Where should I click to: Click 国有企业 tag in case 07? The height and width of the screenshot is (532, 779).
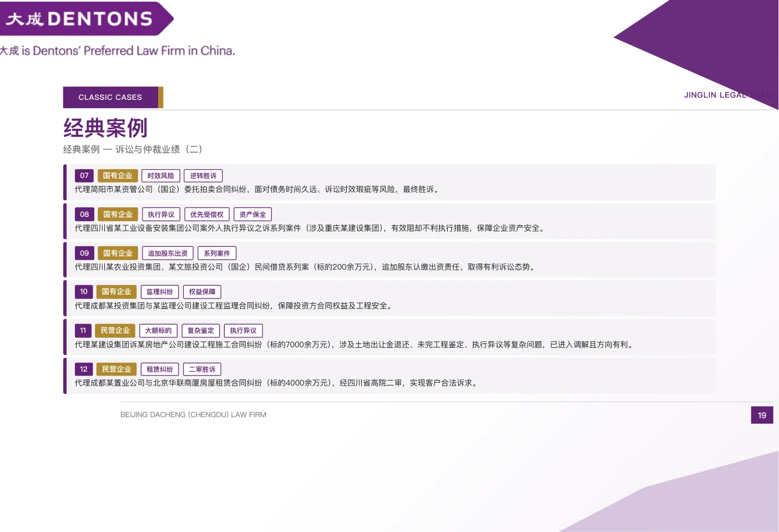click(118, 176)
